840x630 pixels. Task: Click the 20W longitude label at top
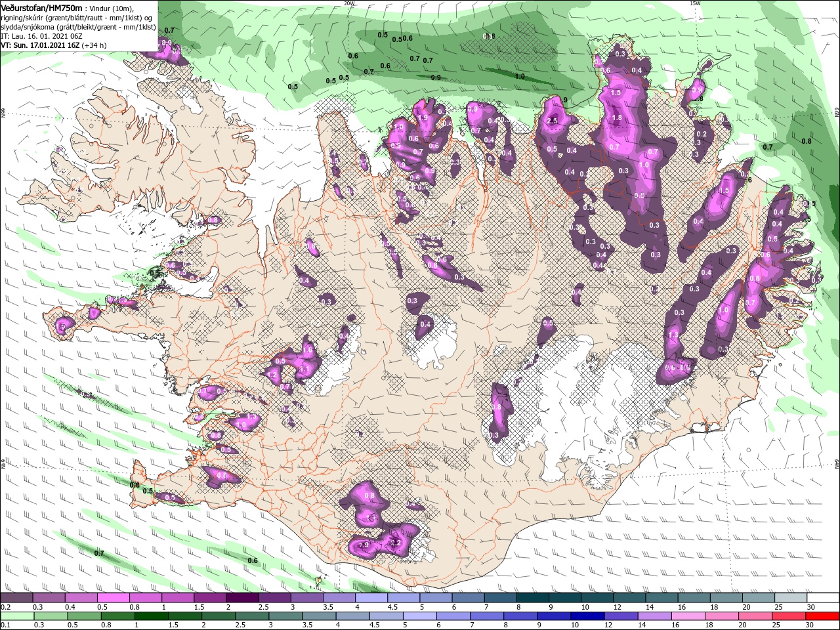(349, 3)
